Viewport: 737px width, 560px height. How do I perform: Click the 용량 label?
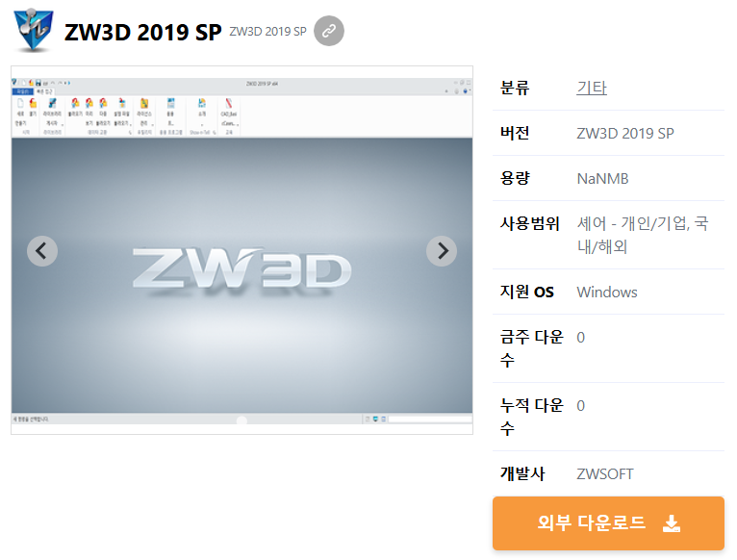pos(515,178)
